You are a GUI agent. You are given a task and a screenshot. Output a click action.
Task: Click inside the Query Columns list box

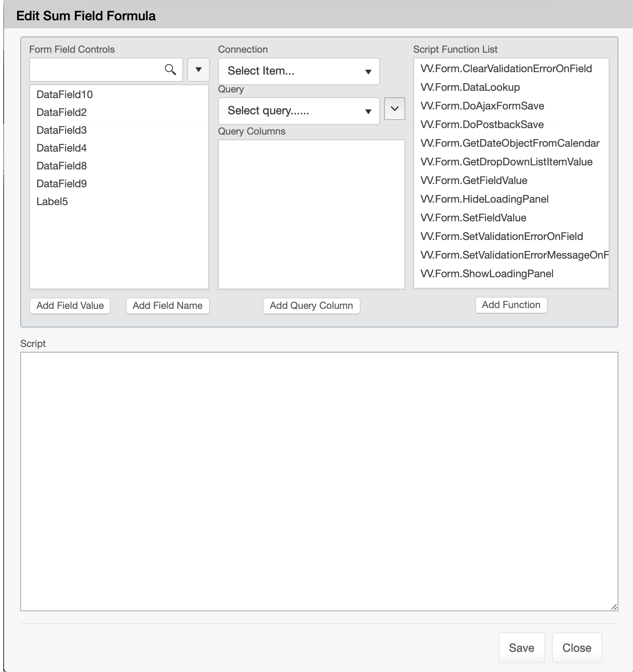point(312,214)
